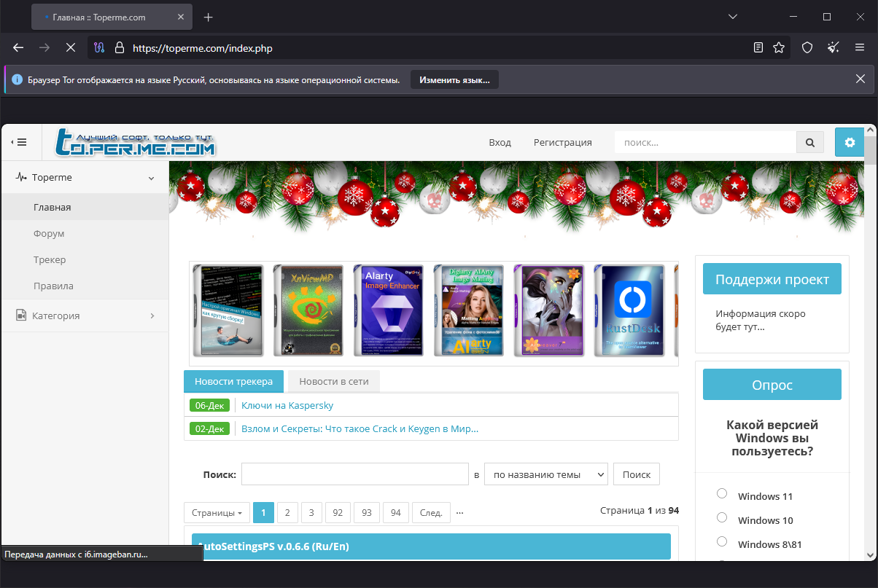878x588 pixels.
Task: Select the 'Windows 10' radio option
Action: click(x=722, y=518)
